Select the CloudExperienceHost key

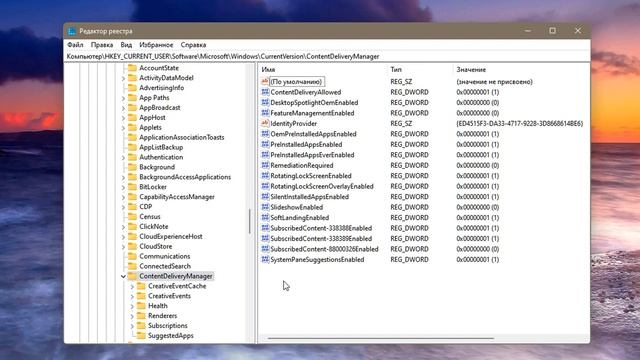[171, 236]
